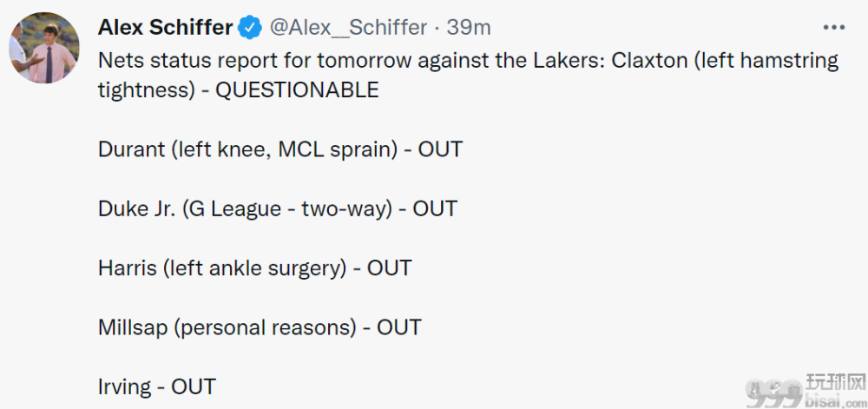Select the Millsap personal reasons line

click(x=260, y=327)
